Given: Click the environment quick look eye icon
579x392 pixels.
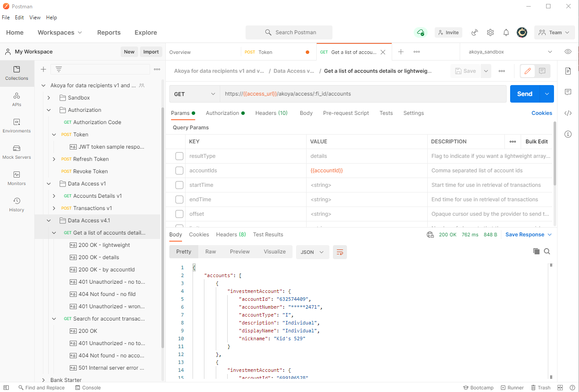Looking at the screenshot, I should 568,52.
